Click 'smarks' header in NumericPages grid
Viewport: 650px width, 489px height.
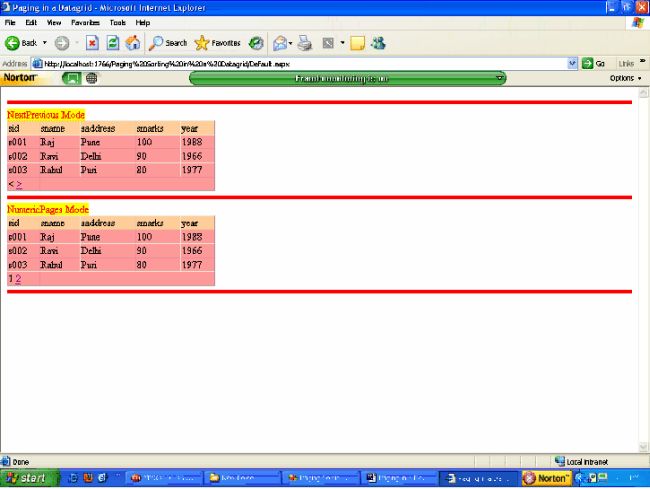(x=150, y=223)
